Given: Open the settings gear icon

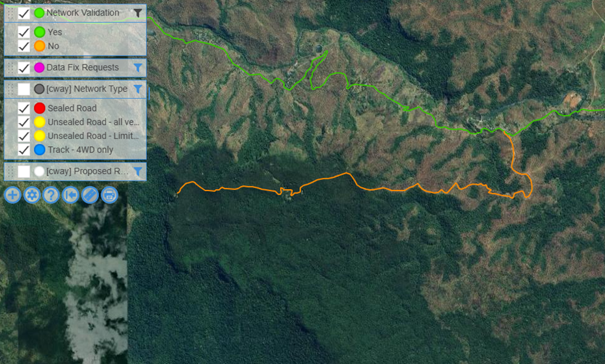Looking at the screenshot, I should tap(32, 195).
